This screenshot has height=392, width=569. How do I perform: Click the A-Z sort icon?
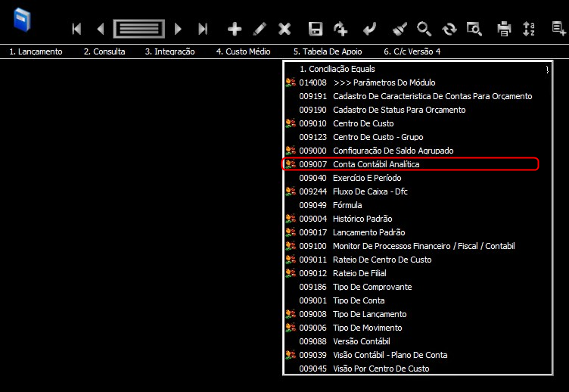point(529,29)
